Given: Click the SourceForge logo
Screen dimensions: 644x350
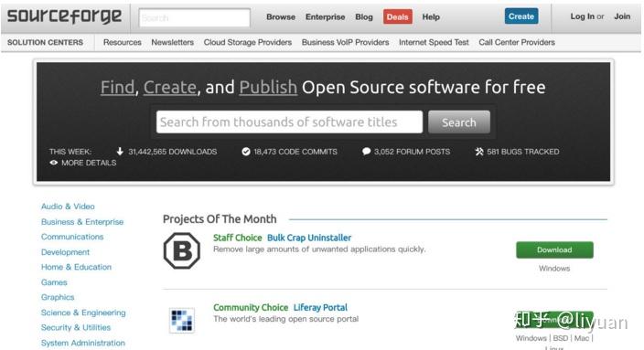Looking at the screenshot, I should tap(64, 16).
